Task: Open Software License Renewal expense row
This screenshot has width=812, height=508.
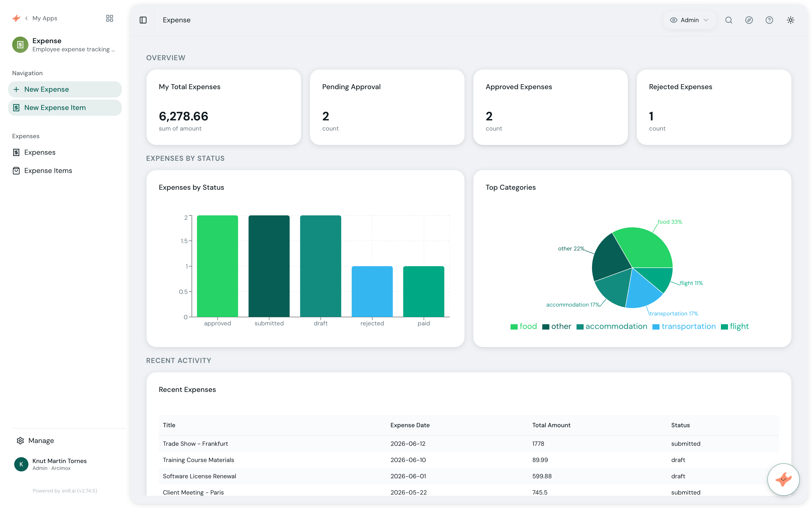Action: click(x=468, y=476)
